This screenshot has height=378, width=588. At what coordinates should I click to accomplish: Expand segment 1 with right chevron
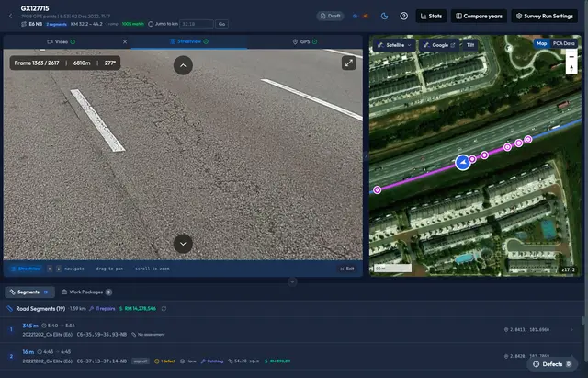tap(571, 329)
